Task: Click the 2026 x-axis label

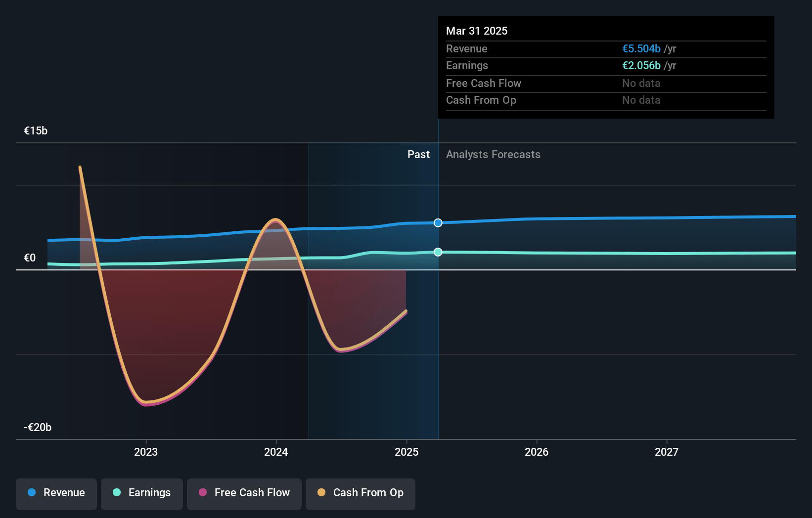Action: pos(537,452)
